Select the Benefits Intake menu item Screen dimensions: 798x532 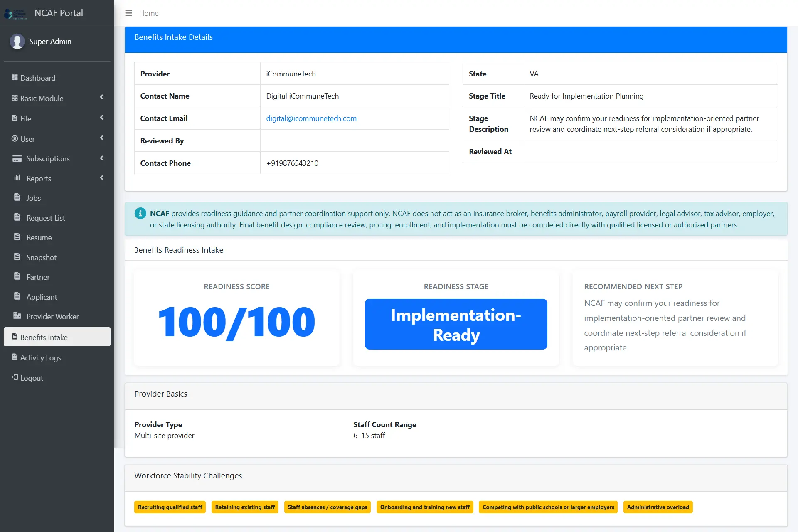pyautogui.click(x=57, y=337)
